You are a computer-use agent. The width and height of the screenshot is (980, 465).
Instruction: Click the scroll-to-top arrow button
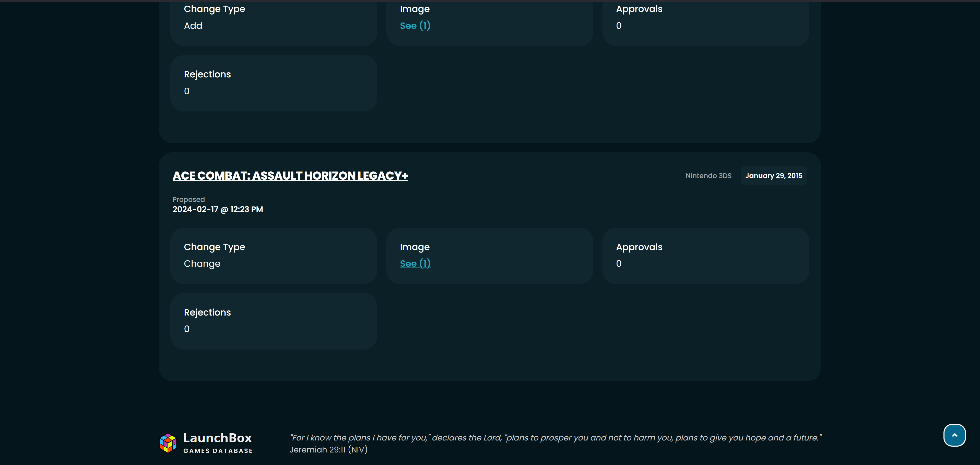(954, 435)
